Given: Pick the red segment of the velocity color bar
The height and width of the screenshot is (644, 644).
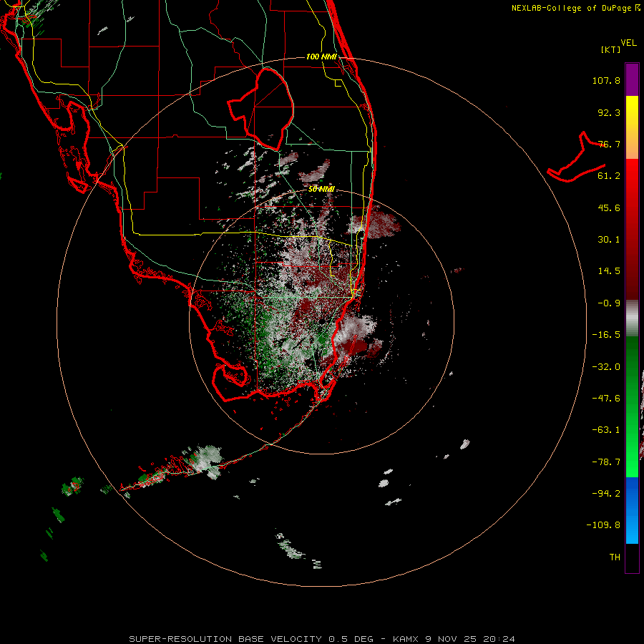Looking at the screenshot, I should pyautogui.click(x=632, y=229).
